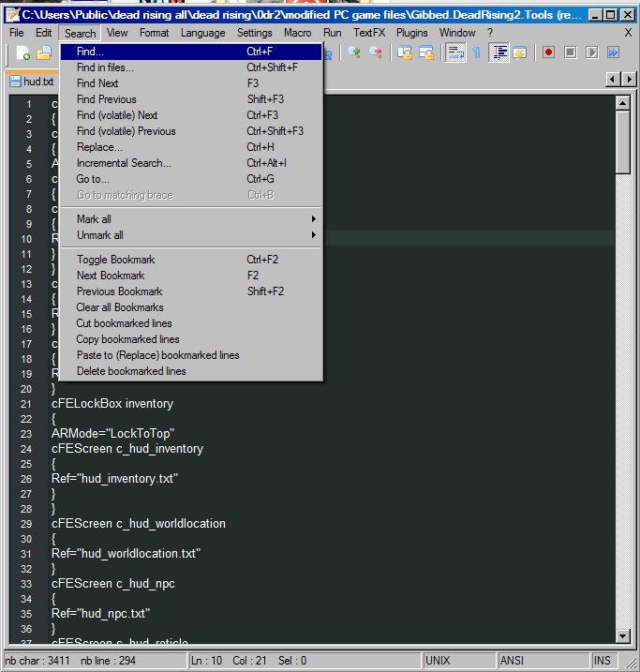Open the Window menu
The width and height of the screenshot is (640, 672).
pos(457,33)
